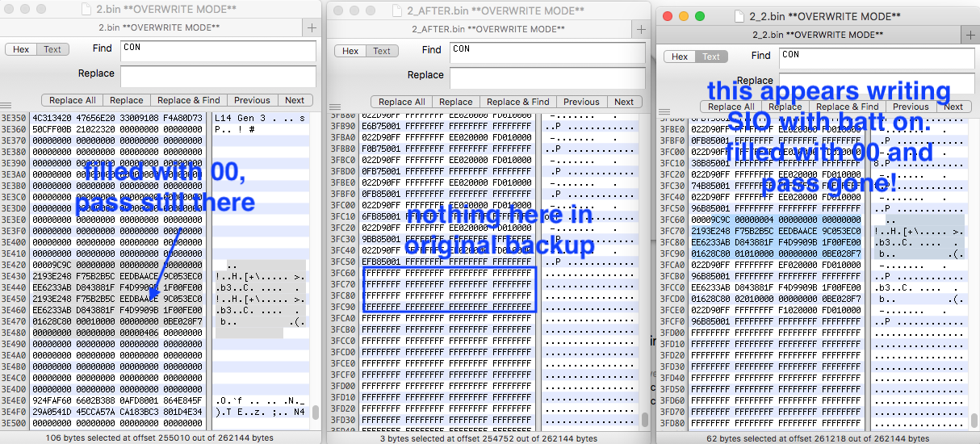Click Replace button in 2.bin window

[x=127, y=100]
